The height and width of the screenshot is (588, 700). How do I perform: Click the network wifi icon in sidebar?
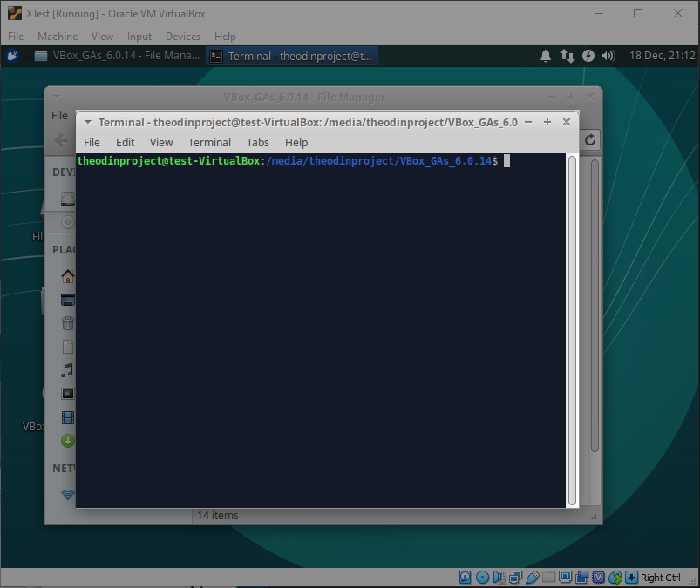[x=68, y=495]
